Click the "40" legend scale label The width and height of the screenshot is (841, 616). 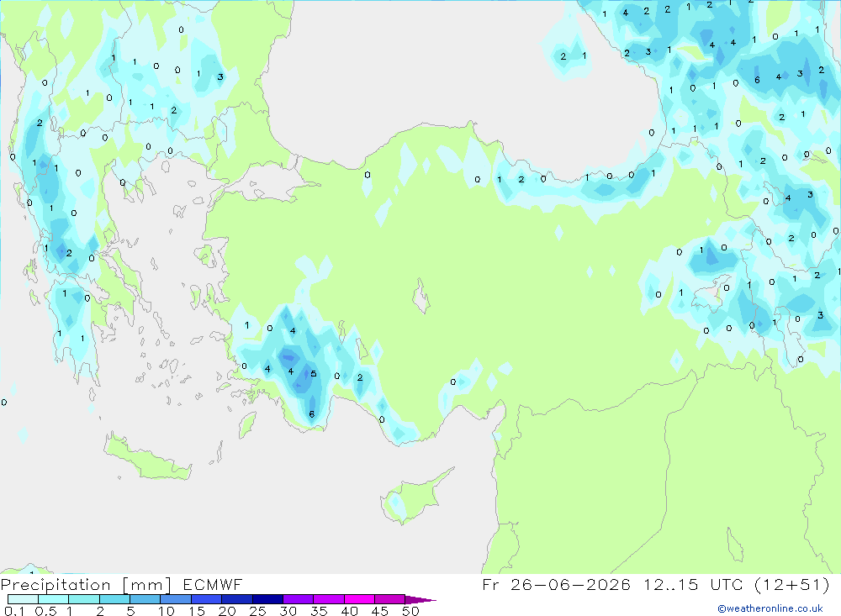349,611
